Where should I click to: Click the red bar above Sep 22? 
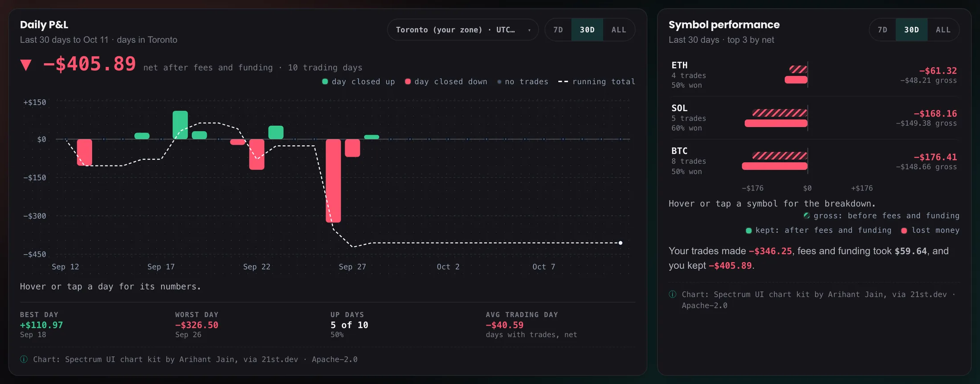pos(257,154)
